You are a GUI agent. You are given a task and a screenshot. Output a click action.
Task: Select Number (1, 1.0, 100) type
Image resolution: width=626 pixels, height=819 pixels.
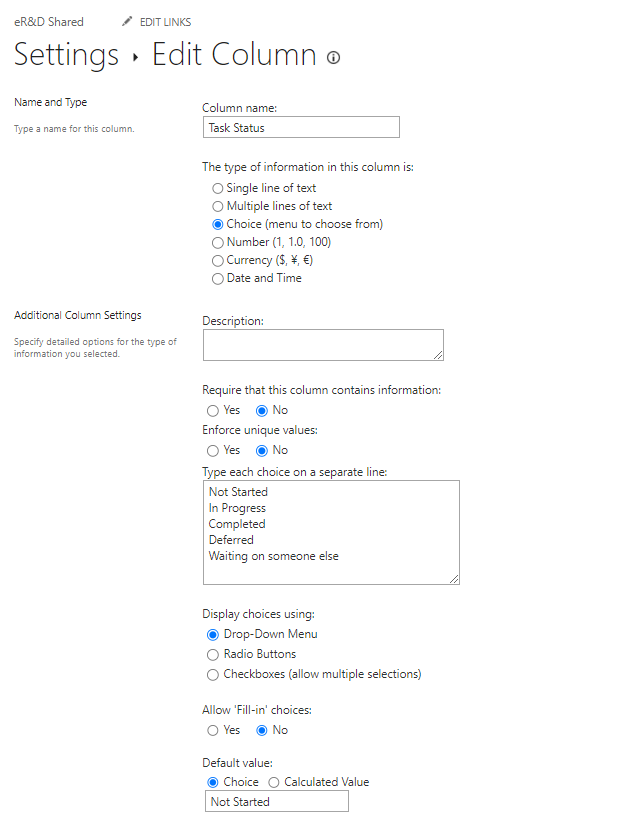coord(217,242)
